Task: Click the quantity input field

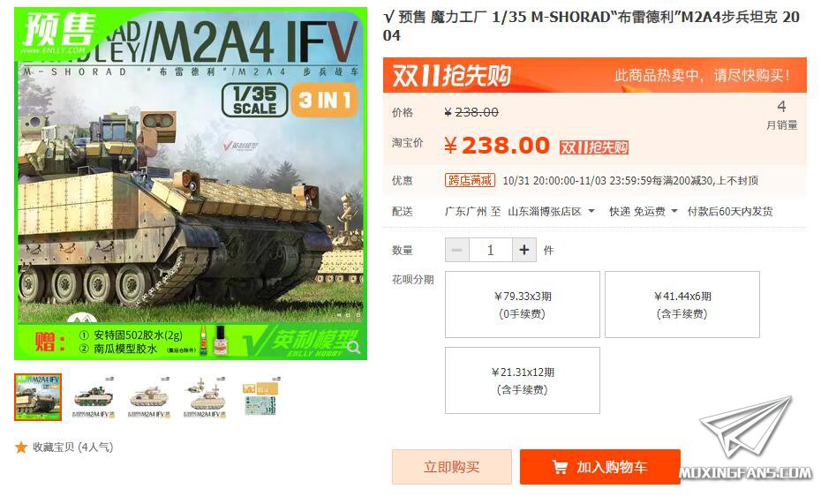Action: click(491, 250)
